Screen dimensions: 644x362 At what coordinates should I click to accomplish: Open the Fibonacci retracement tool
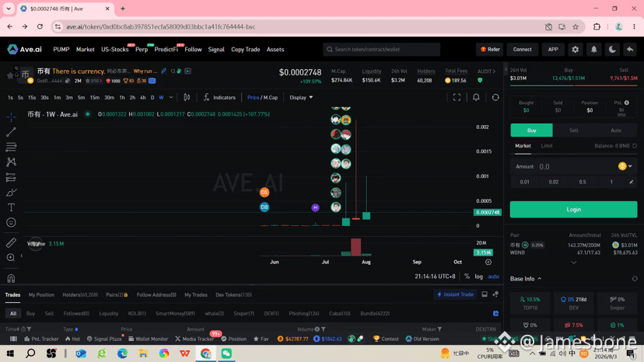pos(11,147)
